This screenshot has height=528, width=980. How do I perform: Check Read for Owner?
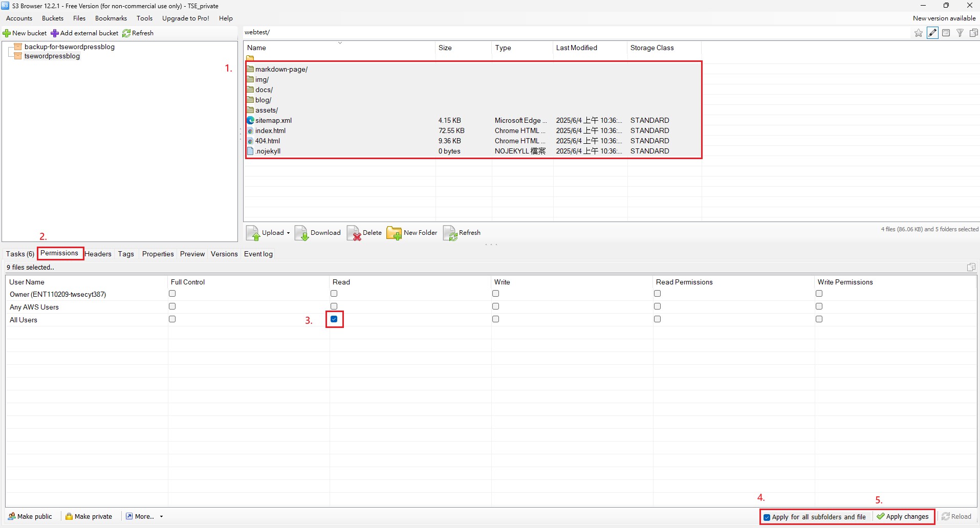334,294
